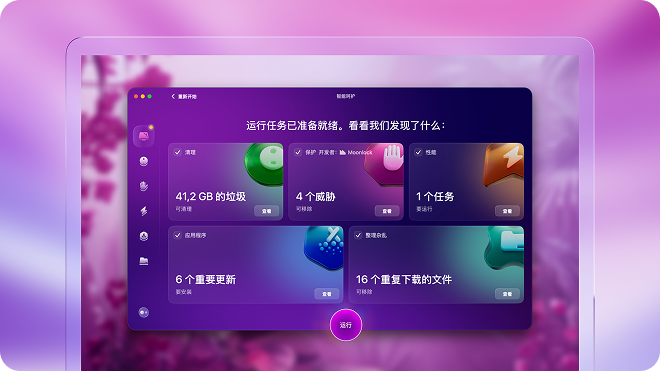This screenshot has width=660, height=371.
Task: Open the Protection hand sidebar icon
Action: click(x=144, y=186)
